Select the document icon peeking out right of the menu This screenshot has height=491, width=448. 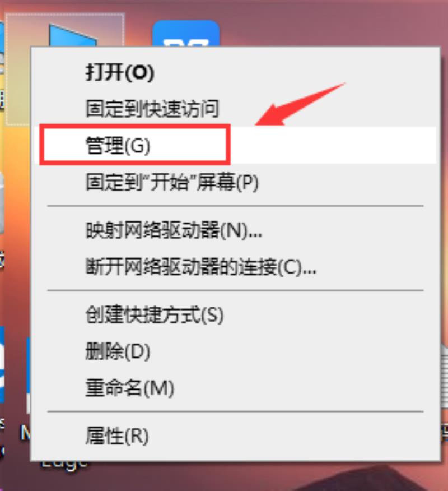coord(444,376)
